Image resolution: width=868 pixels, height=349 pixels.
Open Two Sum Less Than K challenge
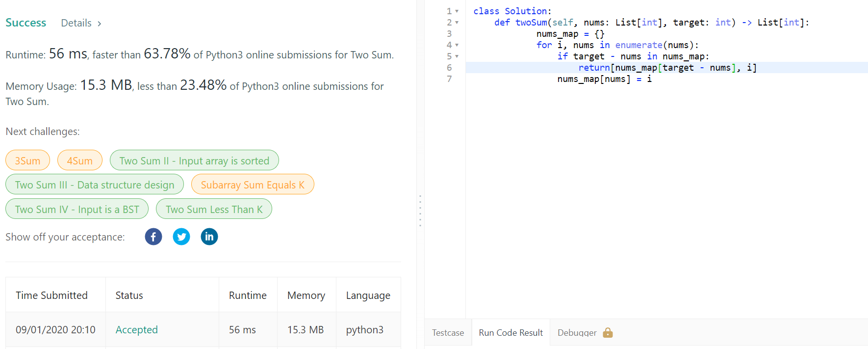pyautogui.click(x=214, y=209)
